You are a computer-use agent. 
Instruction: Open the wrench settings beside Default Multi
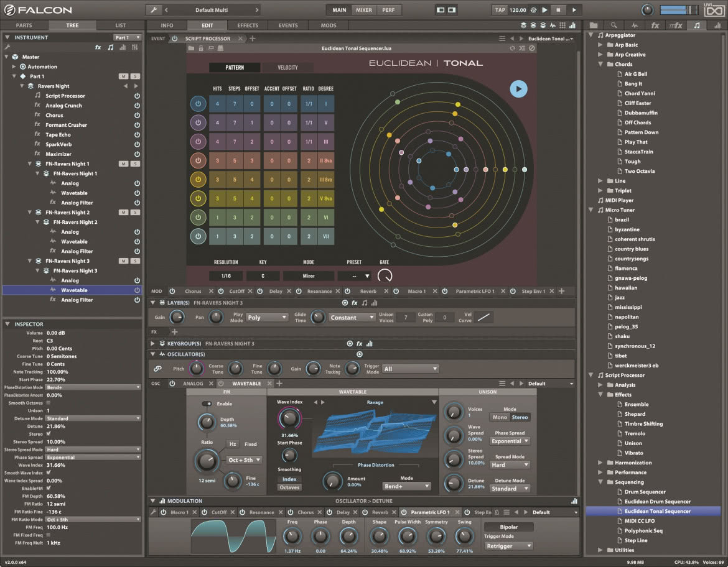[154, 10]
